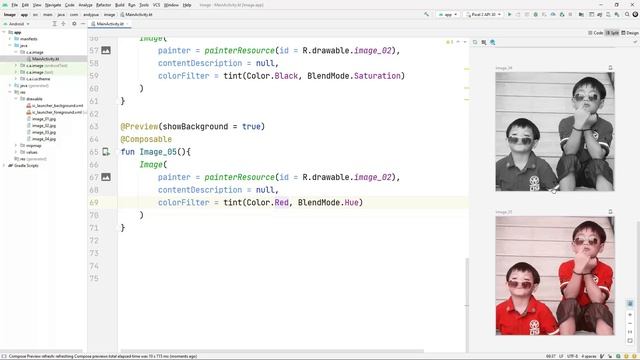Screen dimensions: 640x360
Task: Click the collapse all icon in project panel
Action: click(63, 24)
